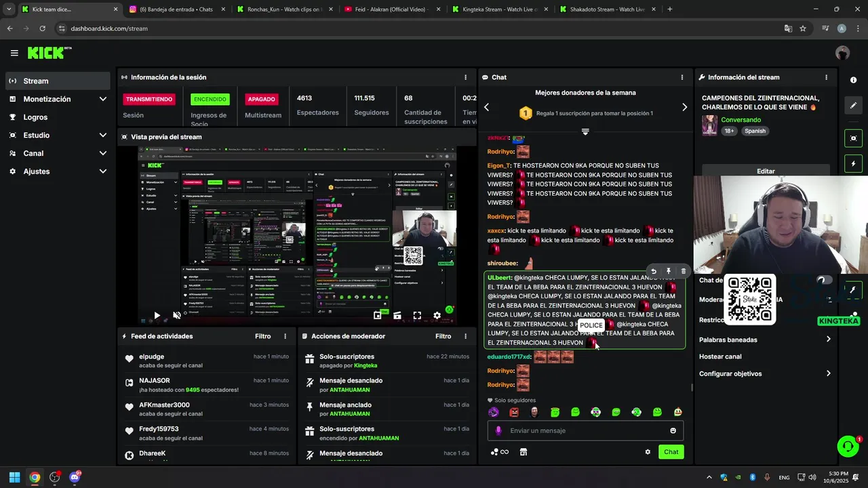Enter fullscreen in stream preview

tap(417, 315)
